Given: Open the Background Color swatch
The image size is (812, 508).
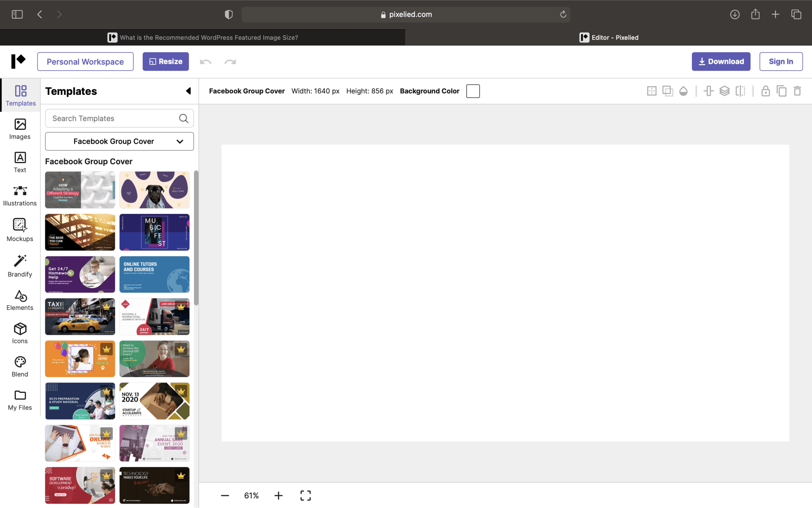Looking at the screenshot, I should click(x=473, y=91).
